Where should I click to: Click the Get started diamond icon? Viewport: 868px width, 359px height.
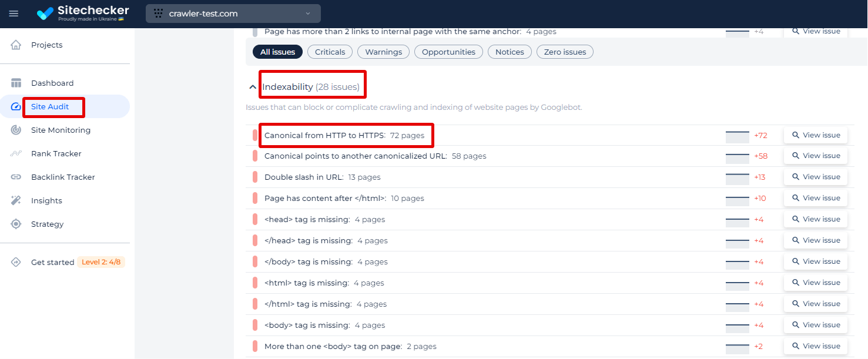pos(16,262)
